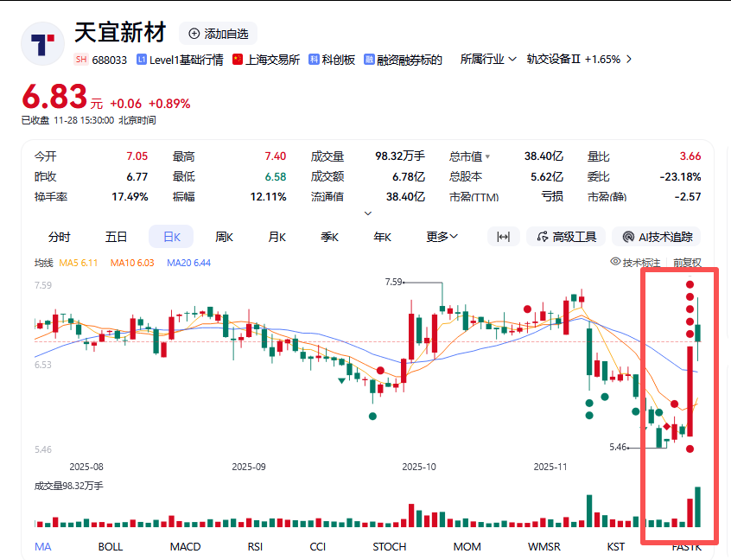Viewport: 731px width, 560px height.
Task: Click the 委比 value -23.18%
Action: (x=680, y=176)
